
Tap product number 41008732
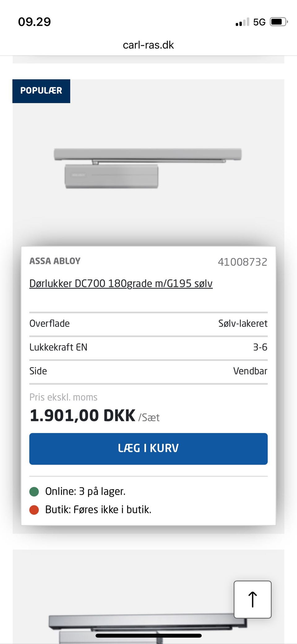(243, 262)
